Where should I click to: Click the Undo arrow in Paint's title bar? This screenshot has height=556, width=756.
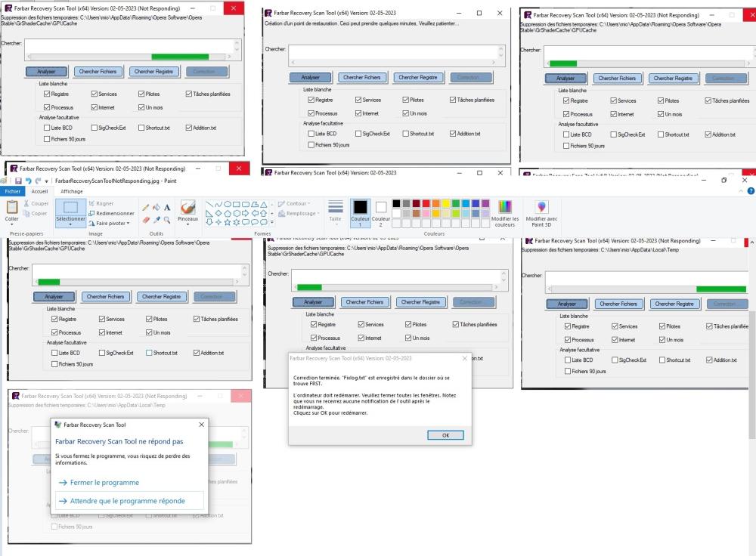29,181
